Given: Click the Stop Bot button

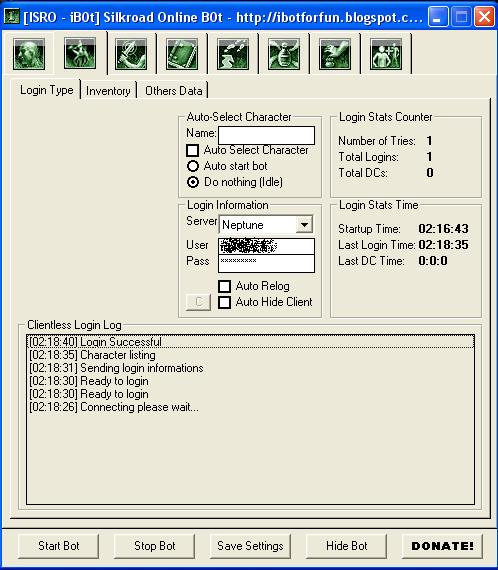Looking at the screenshot, I should [154, 546].
